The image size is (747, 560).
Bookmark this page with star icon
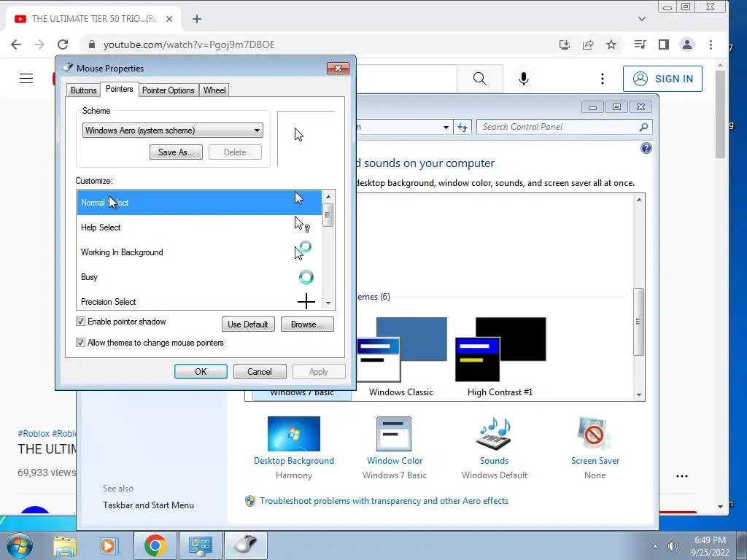[x=611, y=44]
